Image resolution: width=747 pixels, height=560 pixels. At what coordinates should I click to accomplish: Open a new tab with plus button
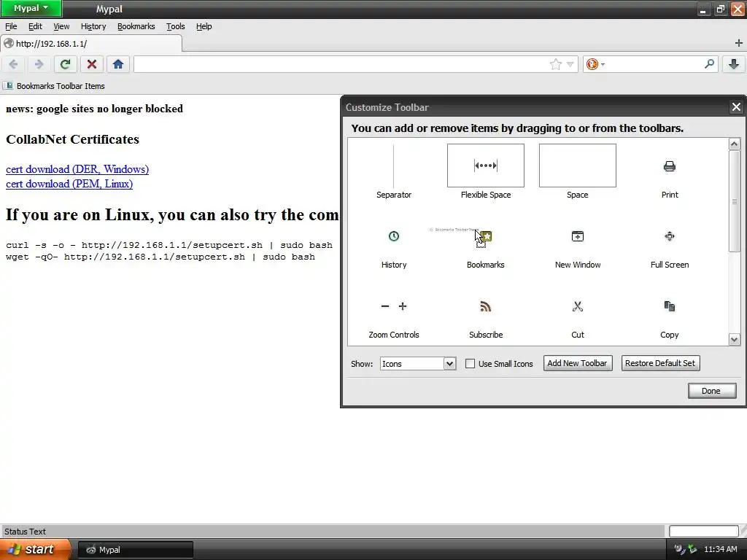point(738,43)
